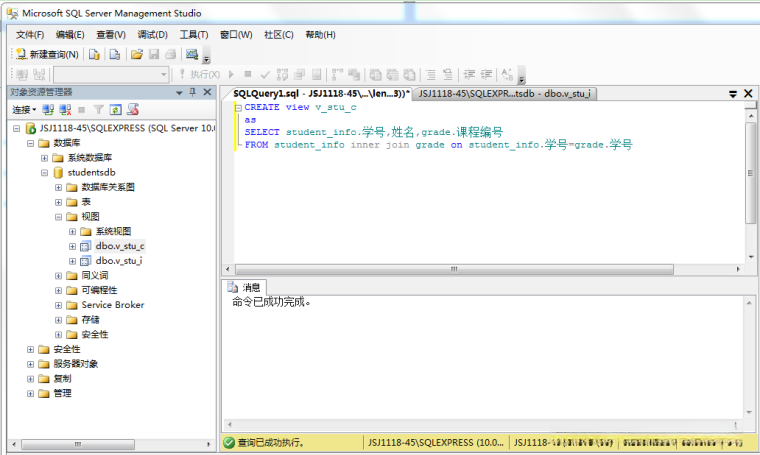760x455 pixels.
Task: Select the server objects folder
Action: click(76, 364)
